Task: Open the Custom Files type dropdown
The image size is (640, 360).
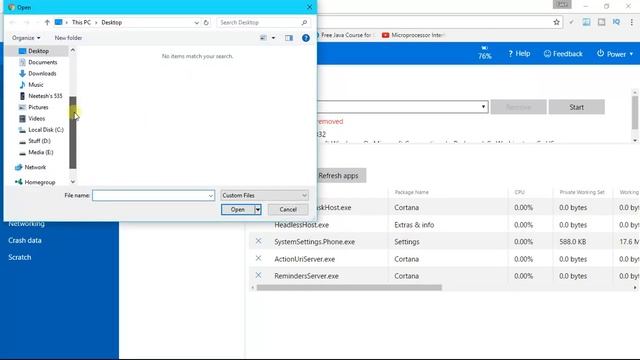Action: (264, 196)
